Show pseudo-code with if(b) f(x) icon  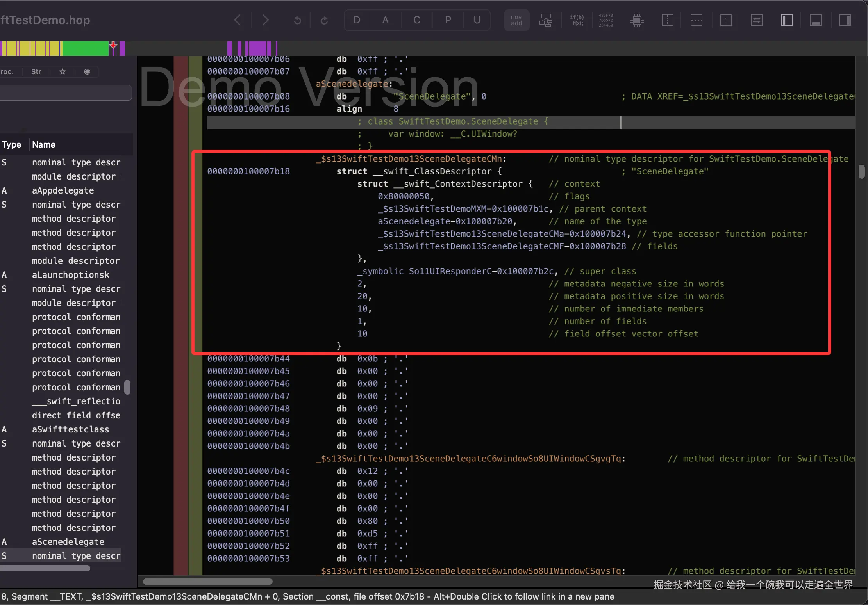coord(577,20)
